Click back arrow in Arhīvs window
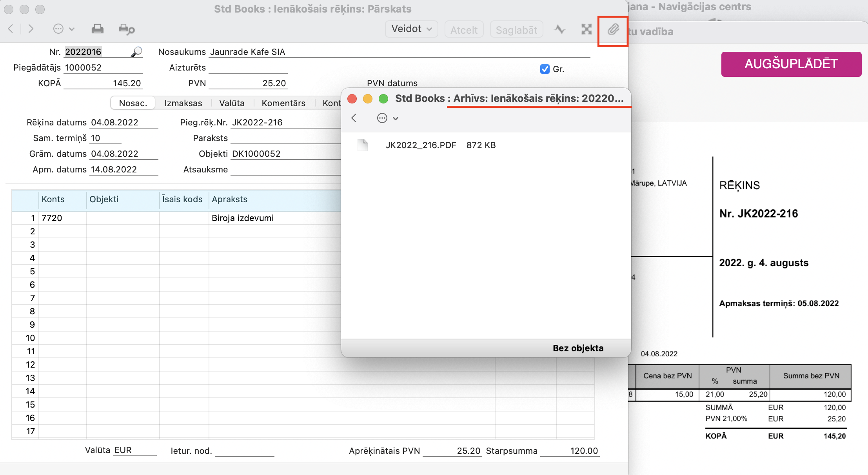Screen dimensions: 868x475 [x=354, y=118]
